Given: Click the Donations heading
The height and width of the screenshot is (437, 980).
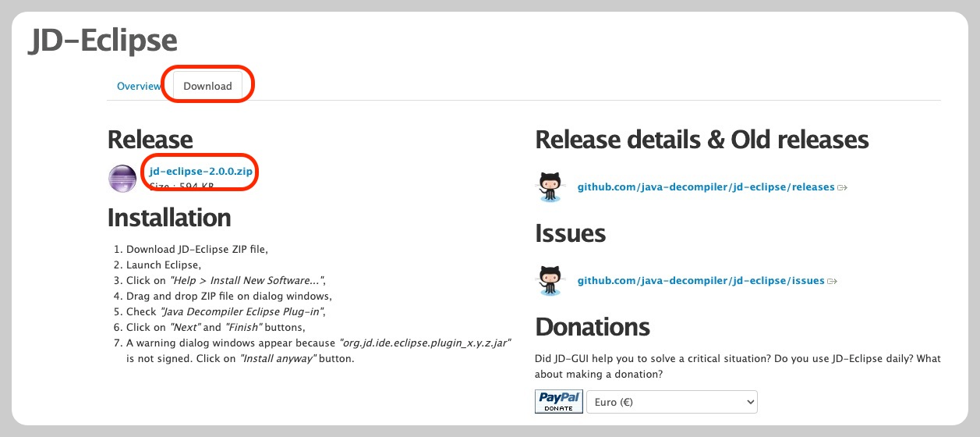Looking at the screenshot, I should [593, 326].
